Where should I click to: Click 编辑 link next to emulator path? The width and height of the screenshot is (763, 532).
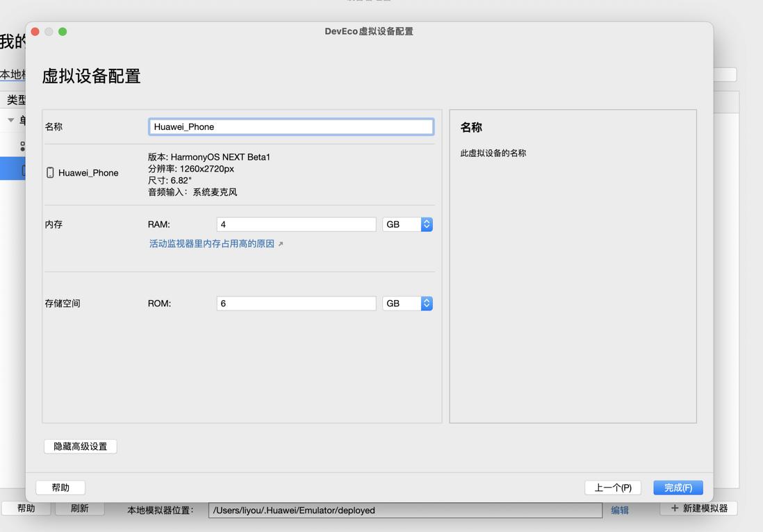click(x=619, y=510)
